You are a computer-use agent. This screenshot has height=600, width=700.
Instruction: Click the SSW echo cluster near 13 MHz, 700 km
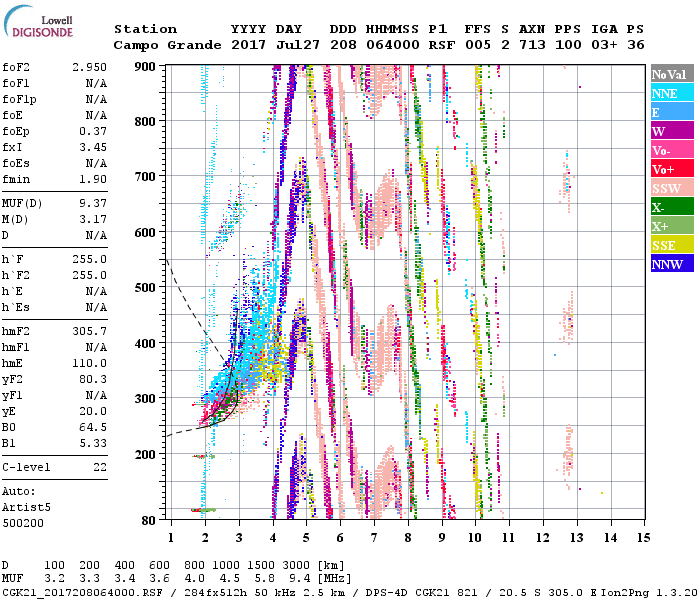pos(566,182)
